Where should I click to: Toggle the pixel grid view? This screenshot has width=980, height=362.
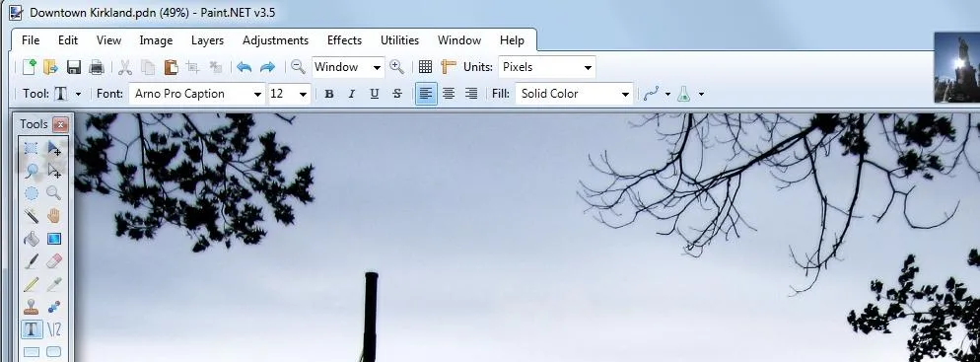(425, 67)
